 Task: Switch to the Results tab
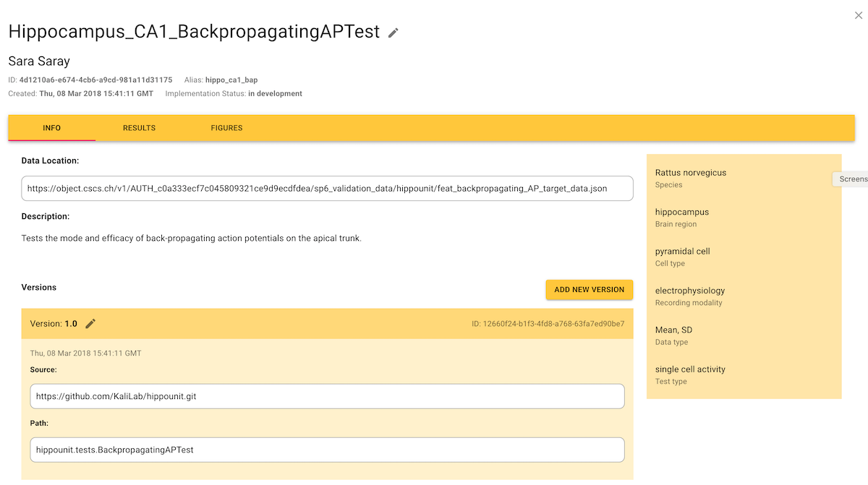click(x=139, y=128)
